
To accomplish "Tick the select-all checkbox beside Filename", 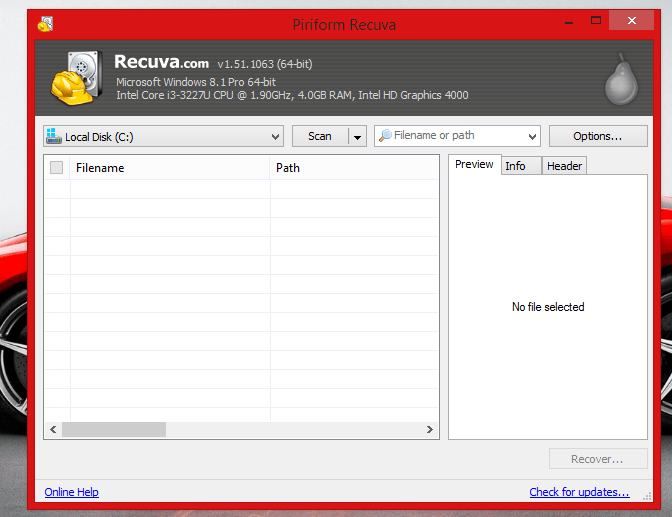I will pos(57,168).
